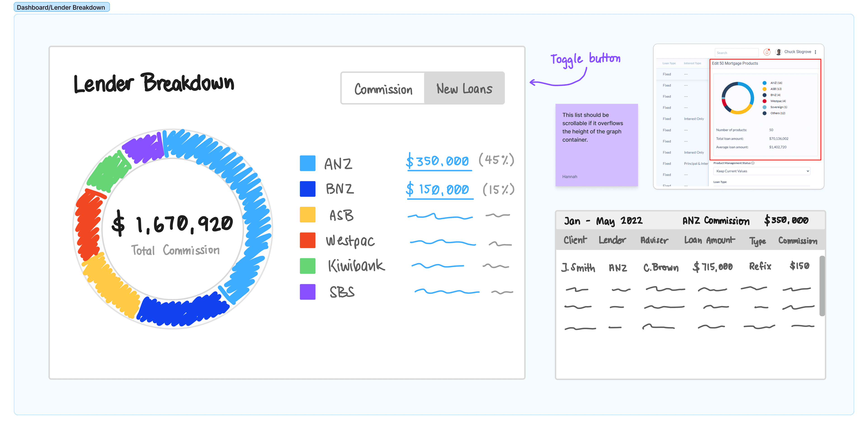Screen dimensions: 868x429
Task: Click the Chuck Slogrove user name
Action: point(797,52)
